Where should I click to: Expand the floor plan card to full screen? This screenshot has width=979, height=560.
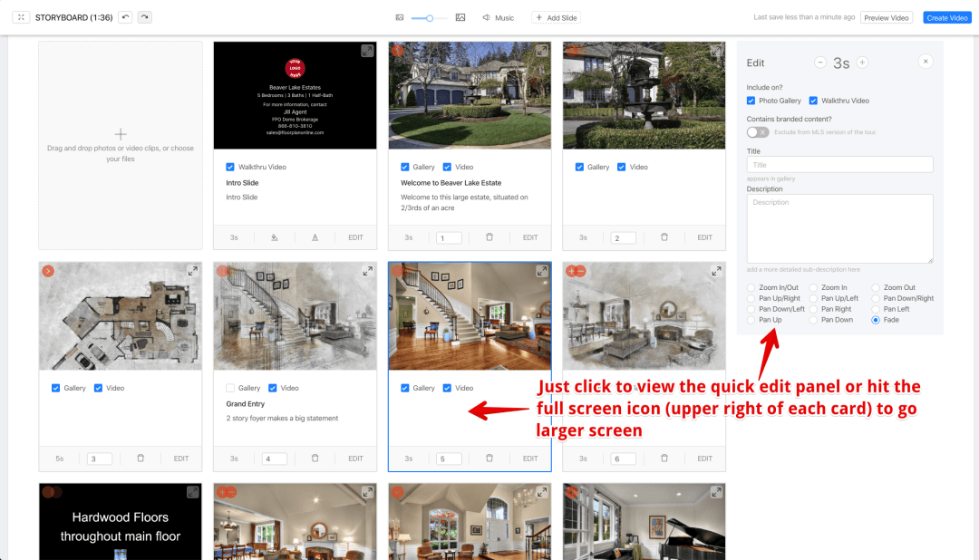click(x=192, y=271)
